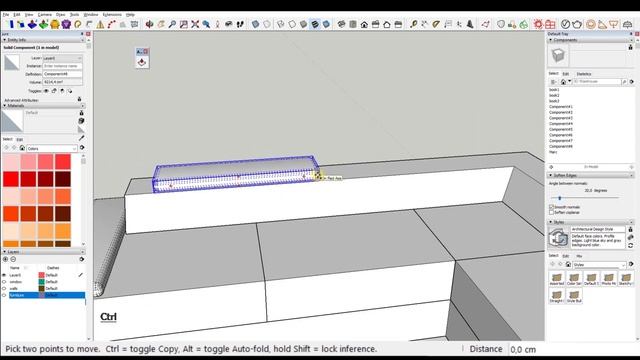Select the Tape Measure tool
640x360 pixels.
click(413, 24)
